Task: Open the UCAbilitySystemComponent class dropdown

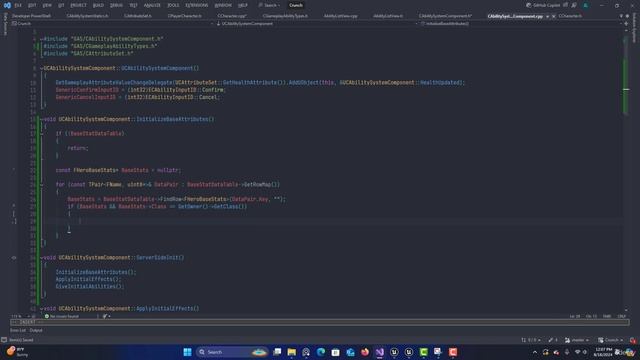Action: (317, 24)
